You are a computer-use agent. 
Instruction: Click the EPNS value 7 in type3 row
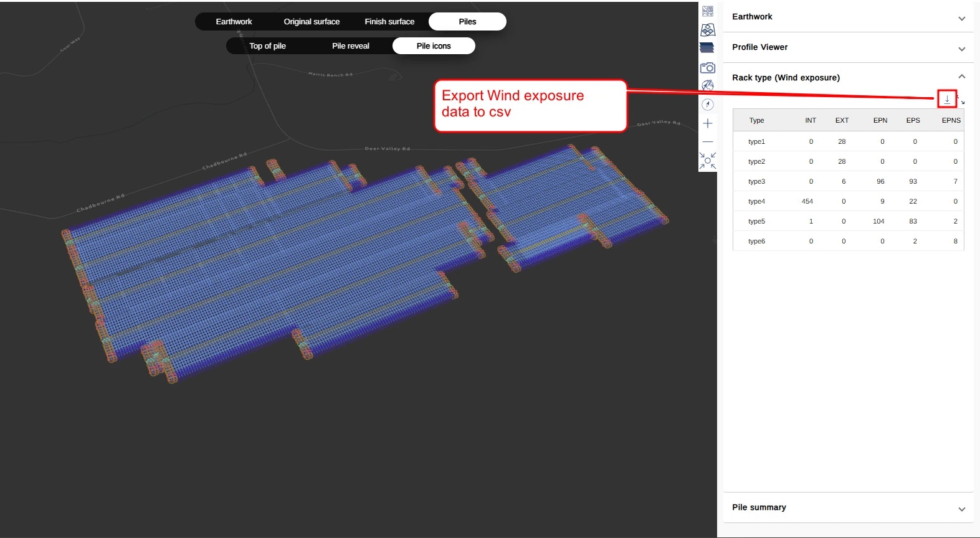(955, 181)
